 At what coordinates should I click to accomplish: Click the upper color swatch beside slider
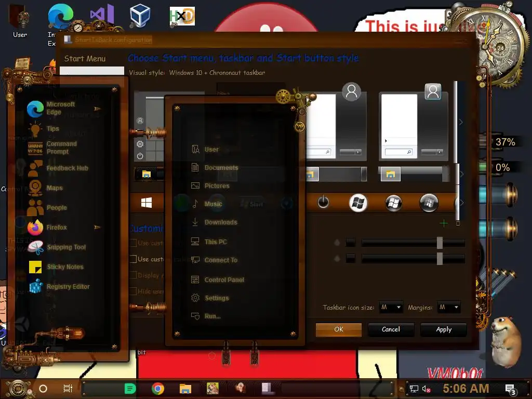tap(351, 242)
